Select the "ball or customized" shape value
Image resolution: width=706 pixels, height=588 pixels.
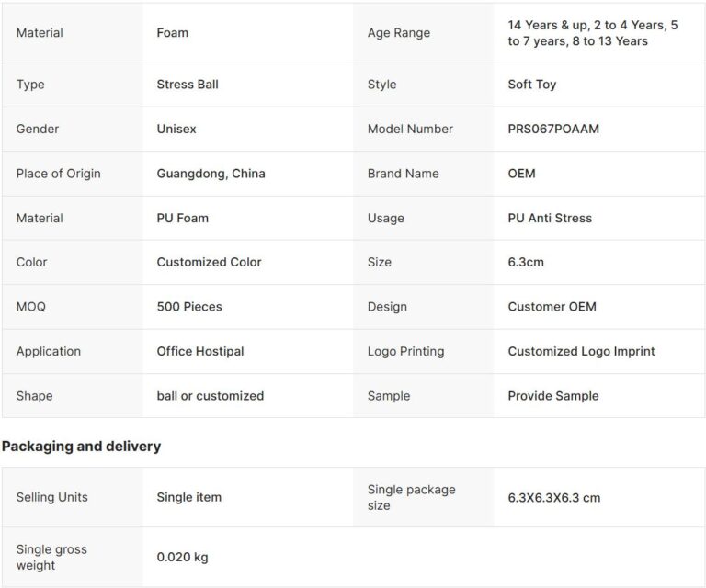coord(210,396)
